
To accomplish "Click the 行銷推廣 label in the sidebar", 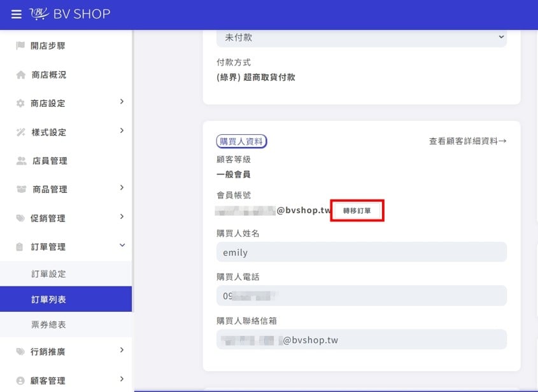I will [48, 351].
